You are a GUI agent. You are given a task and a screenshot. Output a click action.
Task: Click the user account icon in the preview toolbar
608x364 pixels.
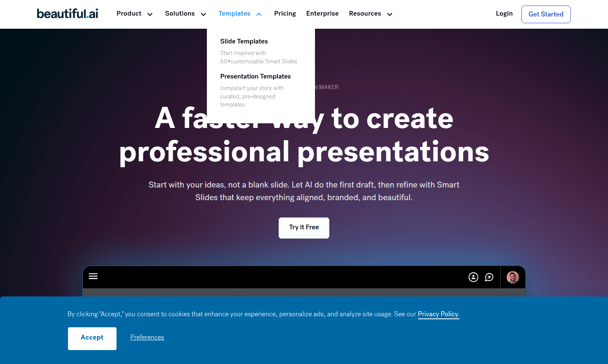click(473, 277)
